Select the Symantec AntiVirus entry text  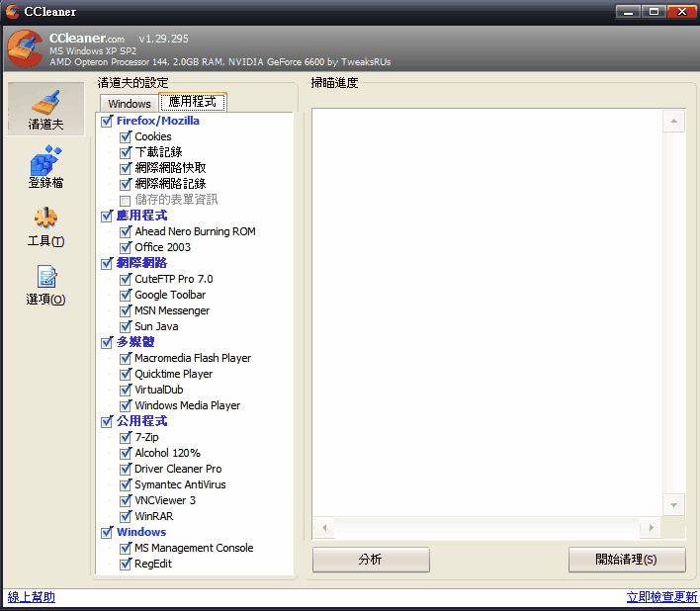point(180,484)
